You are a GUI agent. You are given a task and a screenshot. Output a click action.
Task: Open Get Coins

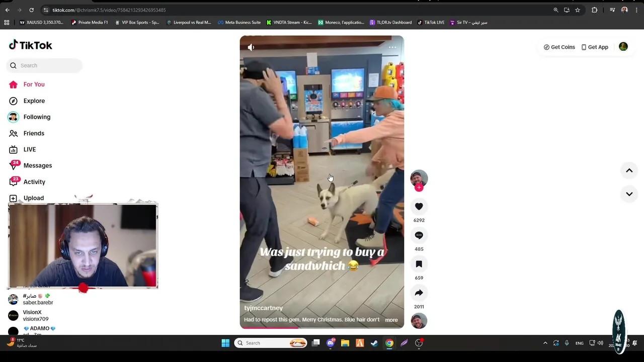click(559, 47)
